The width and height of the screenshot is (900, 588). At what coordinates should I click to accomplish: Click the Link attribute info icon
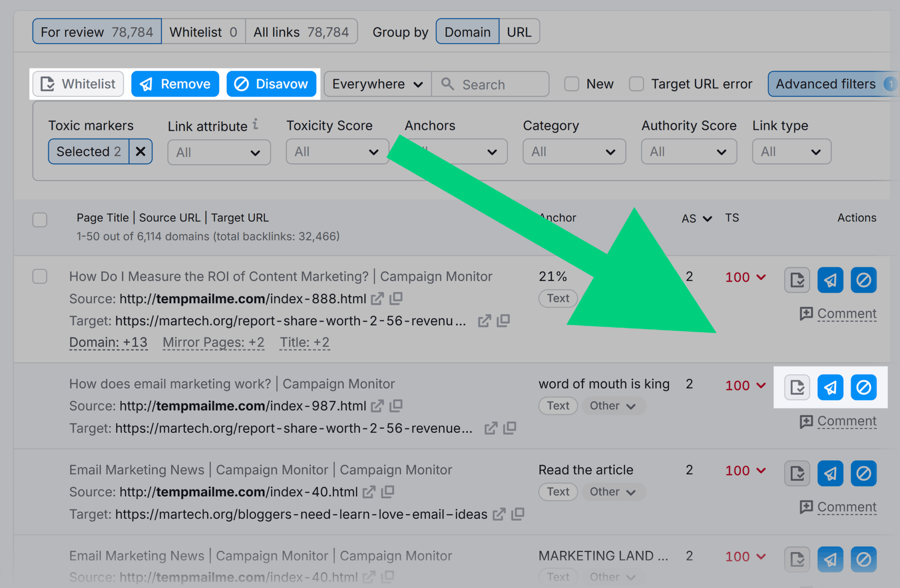(x=256, y=124)
